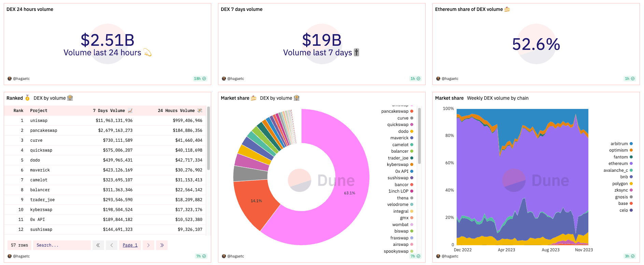Go to the first page of the table

pyautogui.click(x=98, y=245)
